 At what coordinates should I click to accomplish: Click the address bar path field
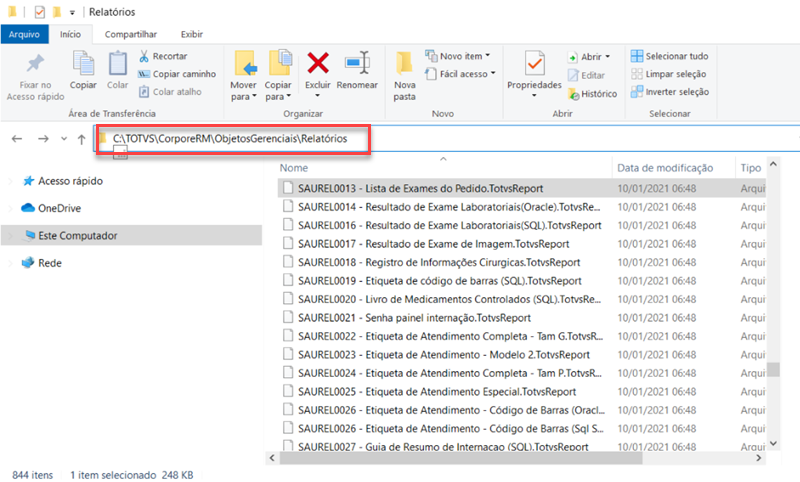(x=446, y=138)
